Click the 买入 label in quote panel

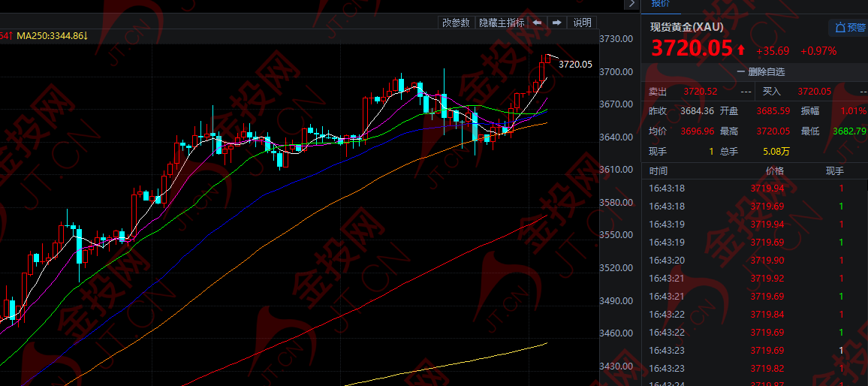772,92
